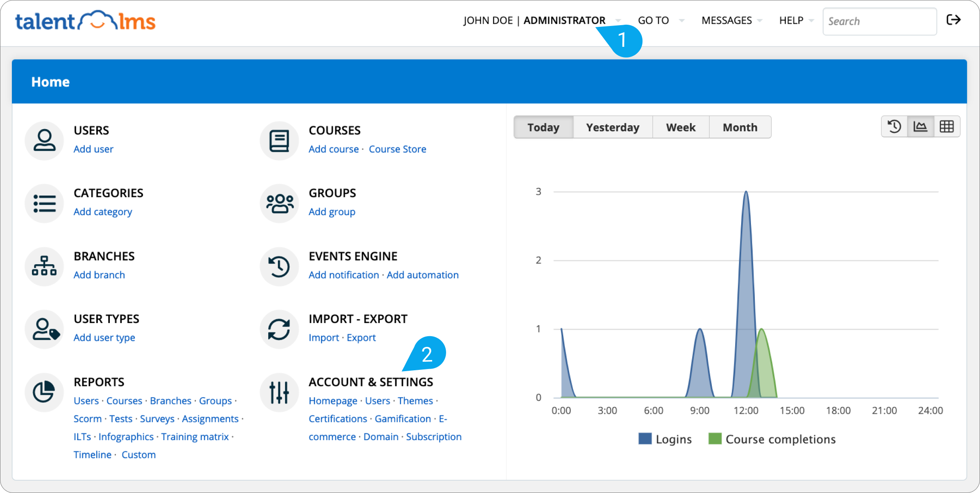The width and height of the screenshot is (980, 493).
Task: Select the Yesterday tab
Action: coord(613,127)
